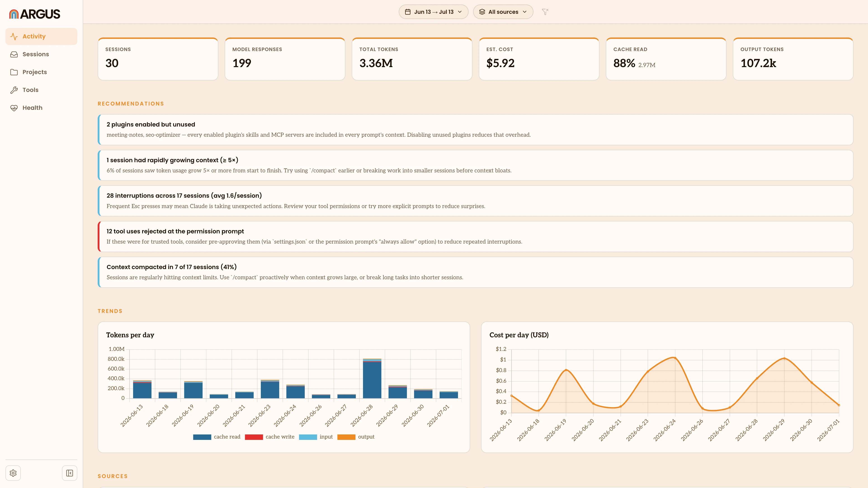Click the Trends section heading
The image size is (868, 488).
(110, 311)
